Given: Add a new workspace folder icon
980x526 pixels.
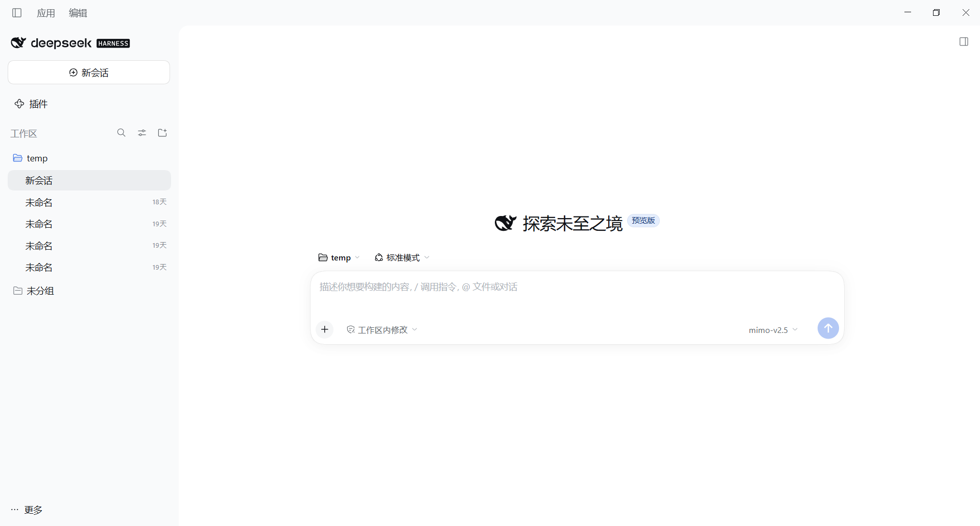Looking at the screenshot, I should tap(162, 133).
